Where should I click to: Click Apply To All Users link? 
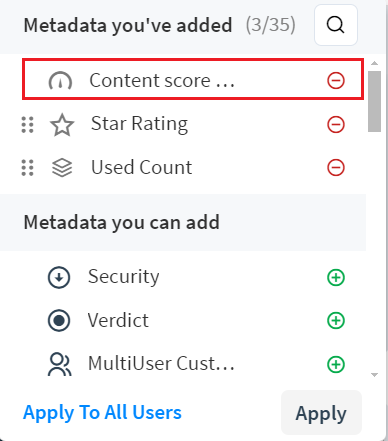pyautogui.click(x=102, y=413)
